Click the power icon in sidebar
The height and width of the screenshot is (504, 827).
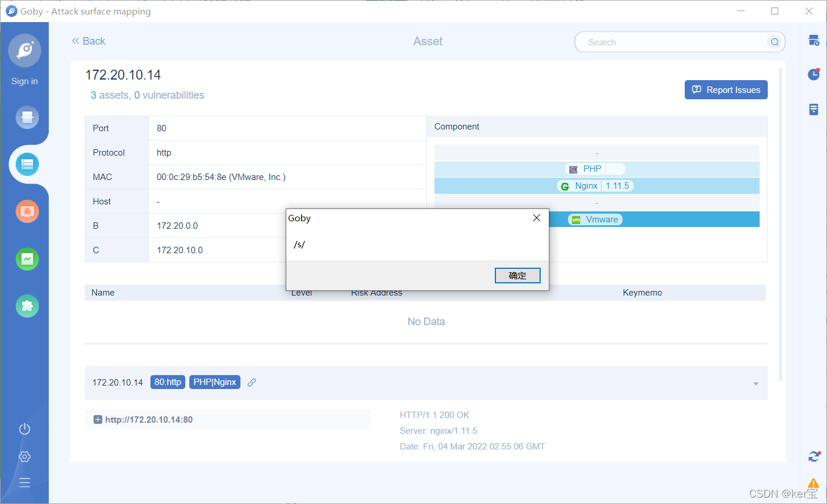click(x=24, y=429)
